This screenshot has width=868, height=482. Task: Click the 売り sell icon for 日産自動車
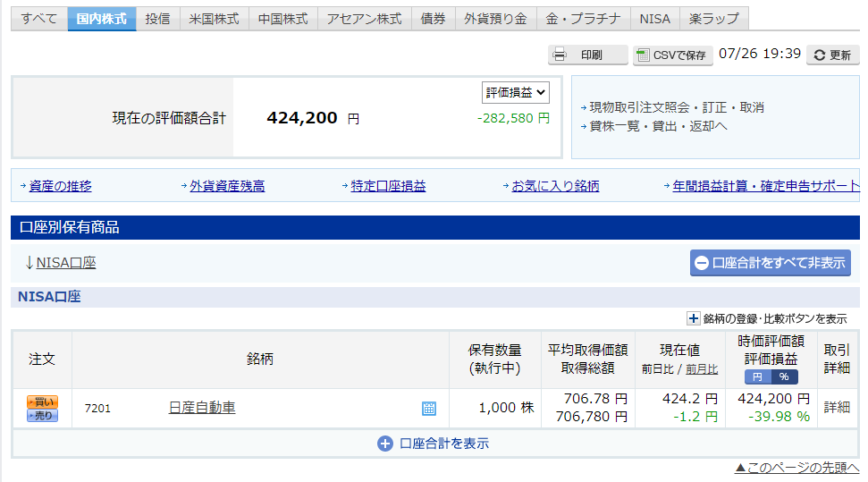click(43, 416)
